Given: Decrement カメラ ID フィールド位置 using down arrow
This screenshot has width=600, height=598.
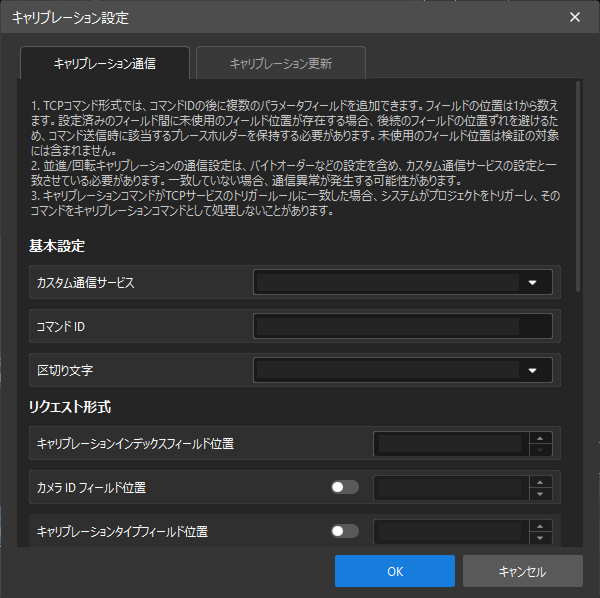Looking at the screenshot, I should [x=540, y=494].
